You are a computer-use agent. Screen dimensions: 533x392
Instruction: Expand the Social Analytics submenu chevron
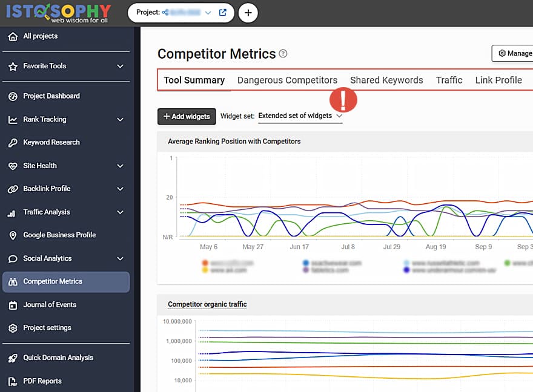pos(120,259)
